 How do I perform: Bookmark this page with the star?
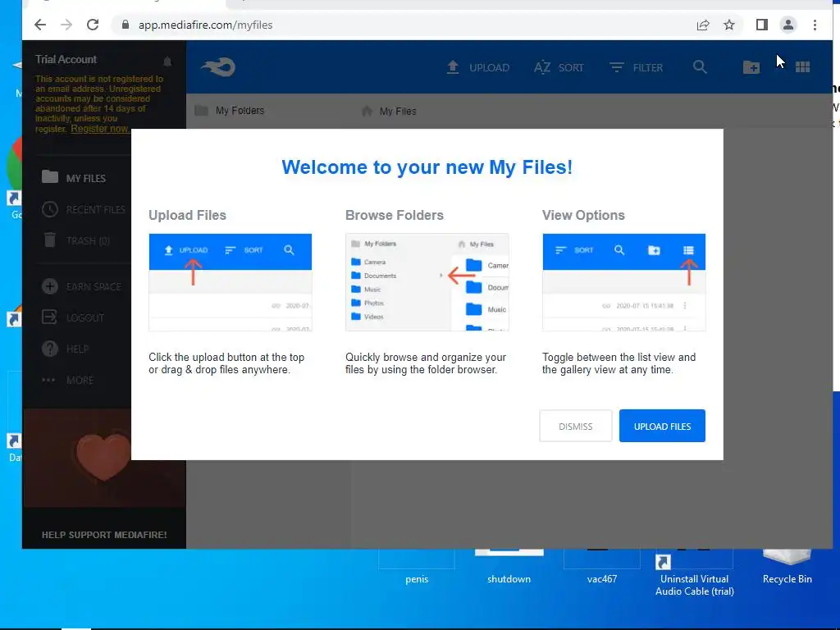pyautogui.click(x=729, y=25)
